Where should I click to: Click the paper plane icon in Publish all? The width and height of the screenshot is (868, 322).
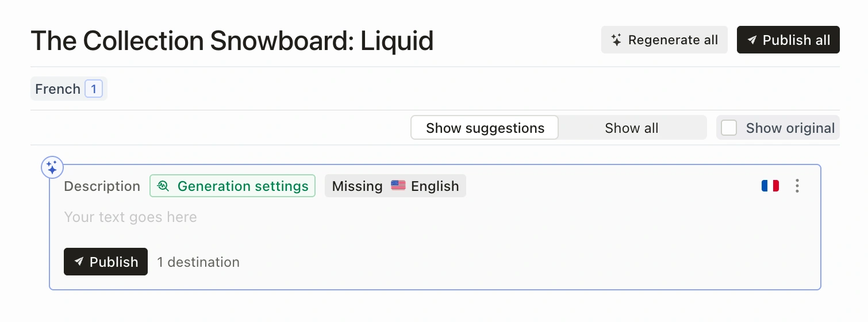point(752,40)
